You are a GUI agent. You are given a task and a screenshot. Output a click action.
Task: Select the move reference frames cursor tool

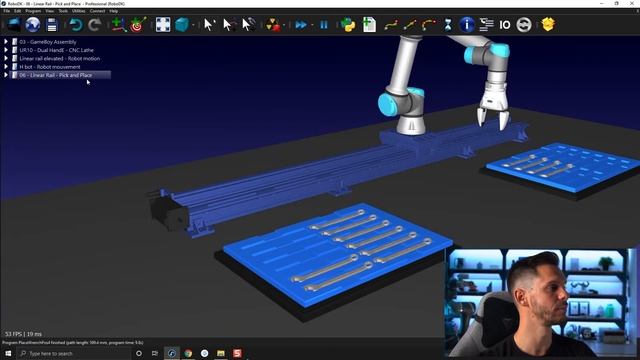[x=229, y=25]
